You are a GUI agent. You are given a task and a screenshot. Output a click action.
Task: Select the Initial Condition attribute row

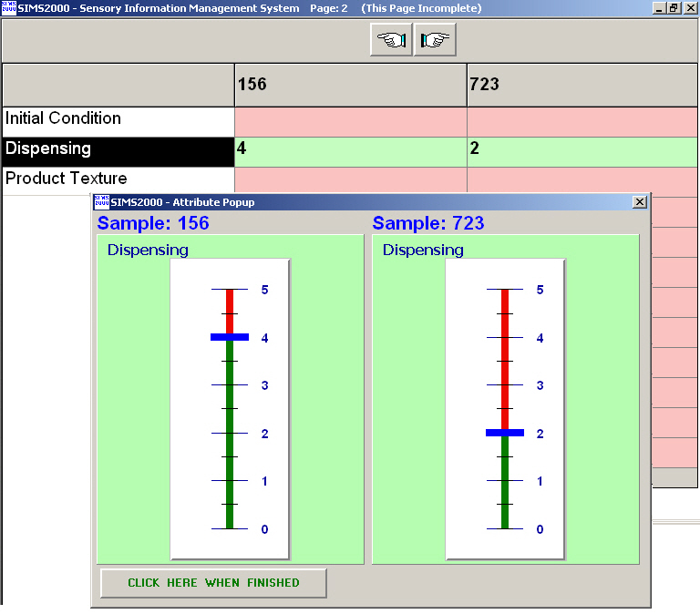click(118, 119)
